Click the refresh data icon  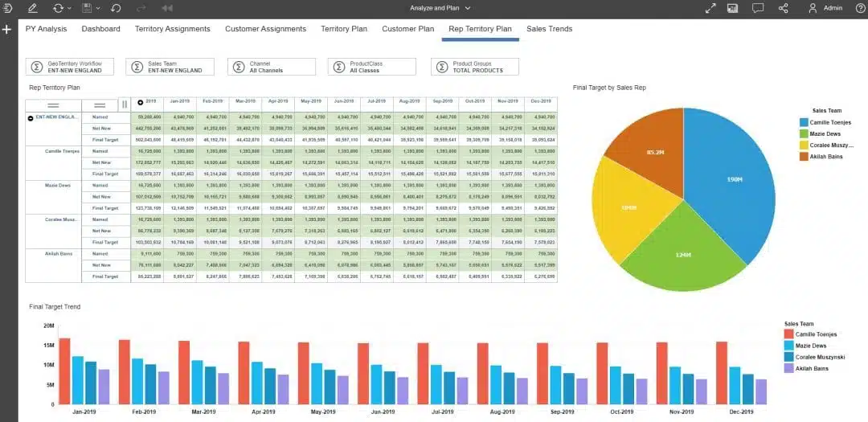point(58,8)
